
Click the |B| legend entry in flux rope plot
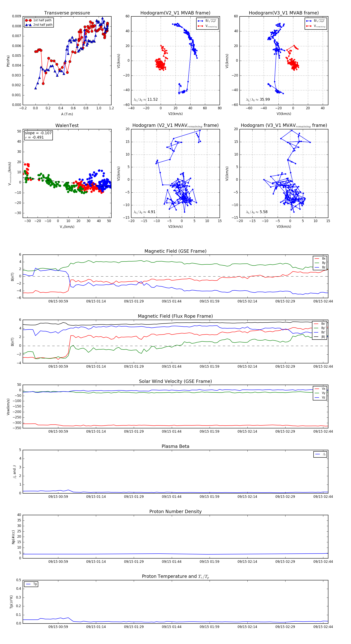(x=320, y=337)
